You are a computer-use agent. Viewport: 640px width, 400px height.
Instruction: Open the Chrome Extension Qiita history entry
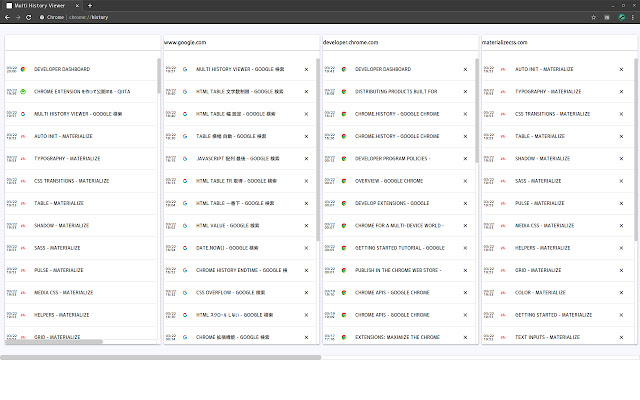(x=81, y=92)
